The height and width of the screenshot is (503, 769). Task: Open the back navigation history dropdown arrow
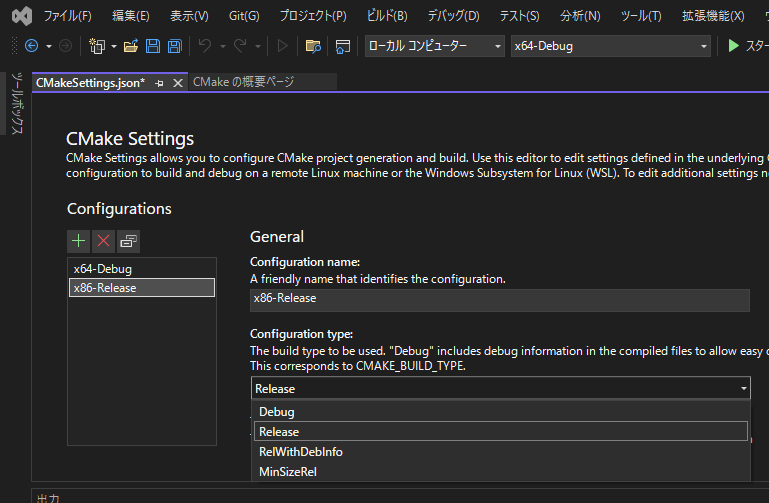(49, 47)
